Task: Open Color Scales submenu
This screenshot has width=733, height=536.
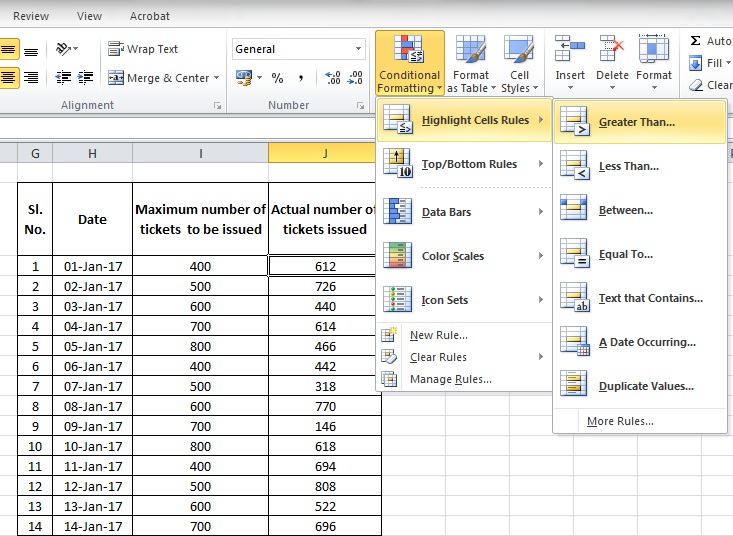Action: (x=464, y=256)
